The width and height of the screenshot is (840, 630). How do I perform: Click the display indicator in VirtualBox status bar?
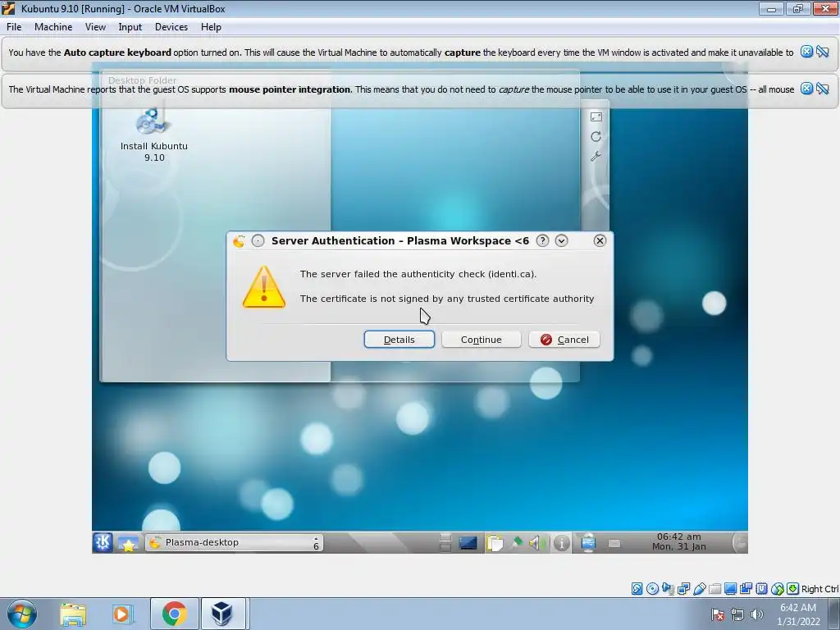coord(730,589)
